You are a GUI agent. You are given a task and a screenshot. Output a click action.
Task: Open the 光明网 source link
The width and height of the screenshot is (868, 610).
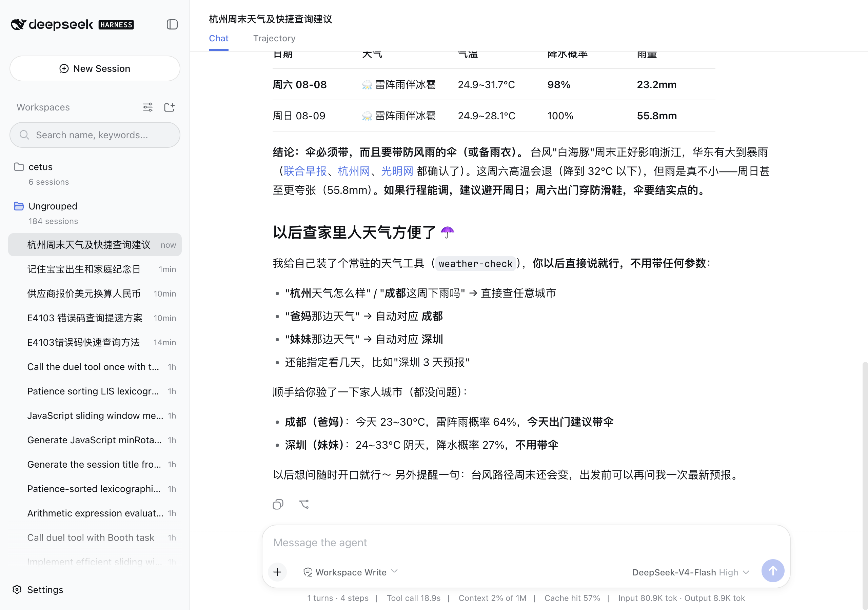tap(397, 171)
